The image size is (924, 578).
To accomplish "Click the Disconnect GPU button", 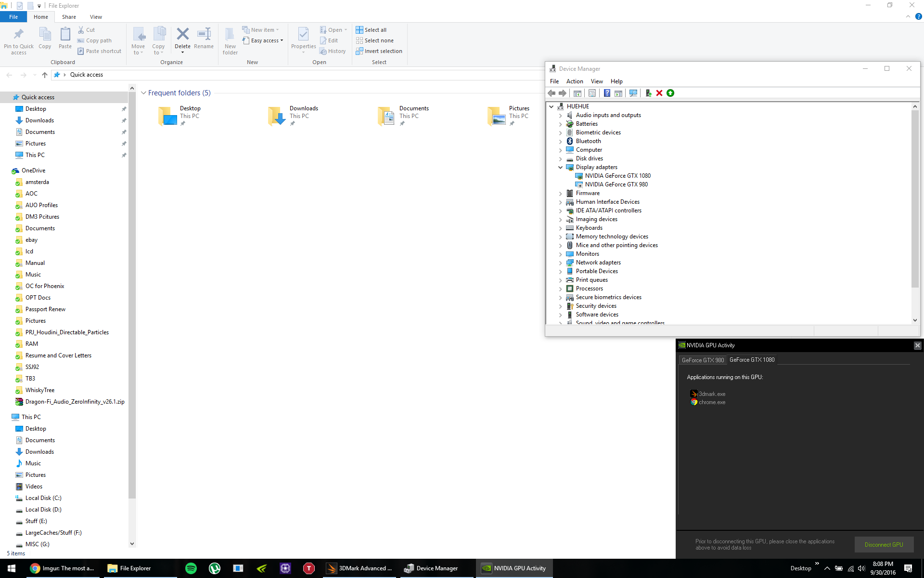I will (884, 545).
